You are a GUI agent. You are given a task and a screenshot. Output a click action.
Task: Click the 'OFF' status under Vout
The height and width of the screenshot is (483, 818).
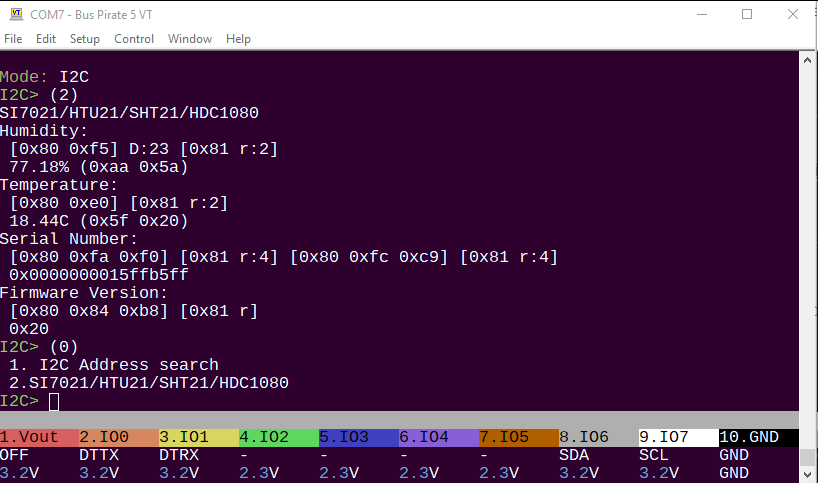point(15,455)
